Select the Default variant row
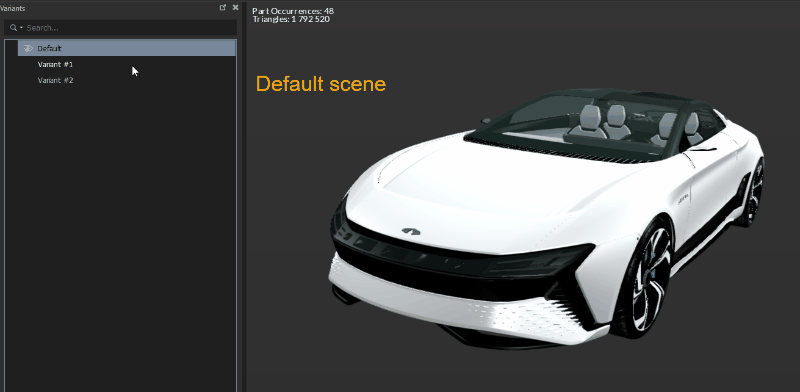Screen dimensions: 800x392 (x=127, y=48)
